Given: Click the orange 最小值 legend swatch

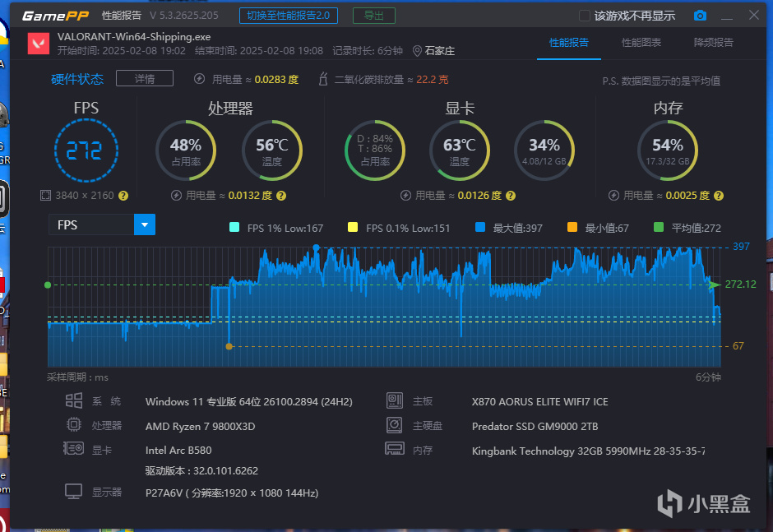Looking at the screenshot, I should (x=572, y=227).
